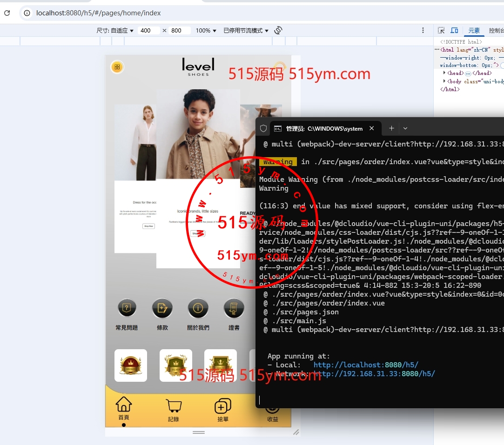Open the 條款 terms icon
This screenshot has width=504, height=445.
(162, 308)
